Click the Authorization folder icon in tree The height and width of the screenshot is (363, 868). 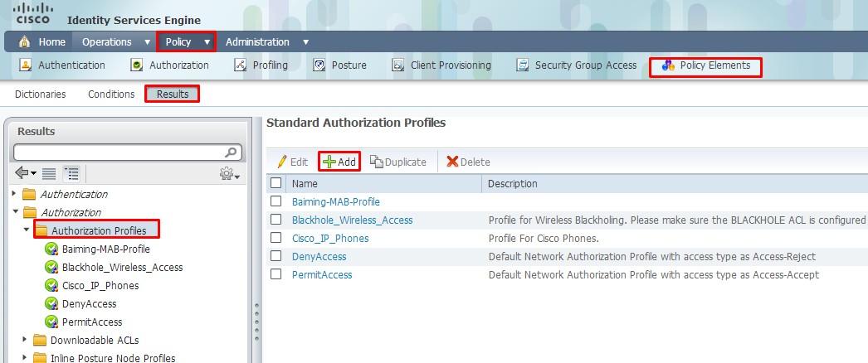click(29, 213)
